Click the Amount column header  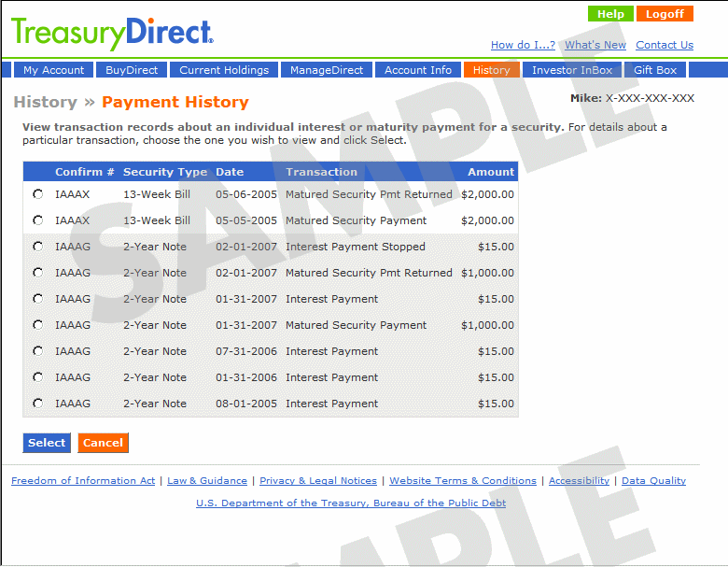(491, 172)
